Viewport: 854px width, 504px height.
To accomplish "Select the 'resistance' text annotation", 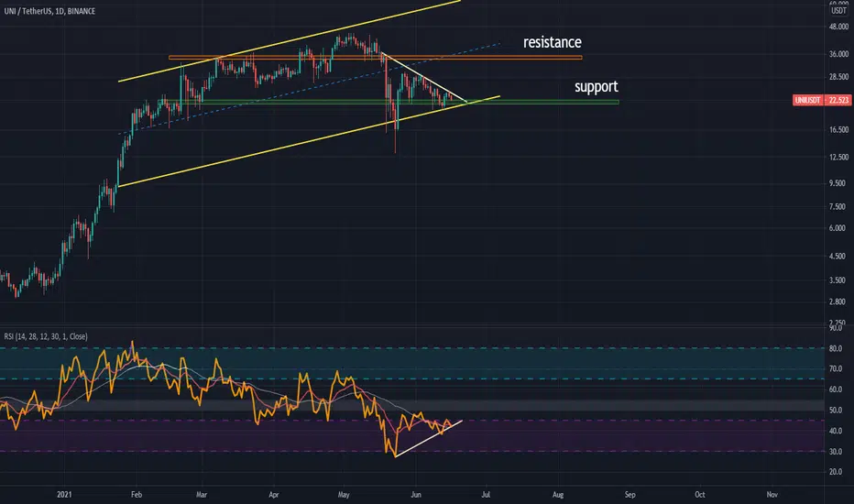I will 553,42.
